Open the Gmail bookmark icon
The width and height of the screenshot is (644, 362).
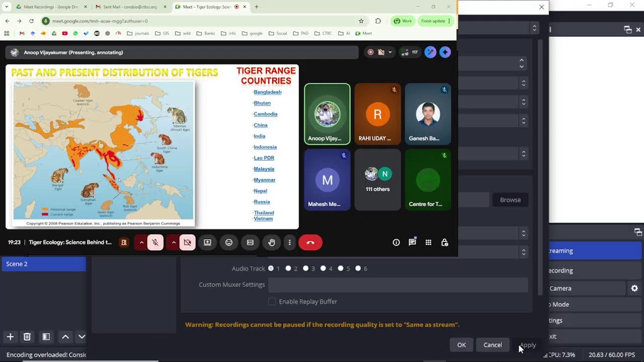tap(22, 34)
